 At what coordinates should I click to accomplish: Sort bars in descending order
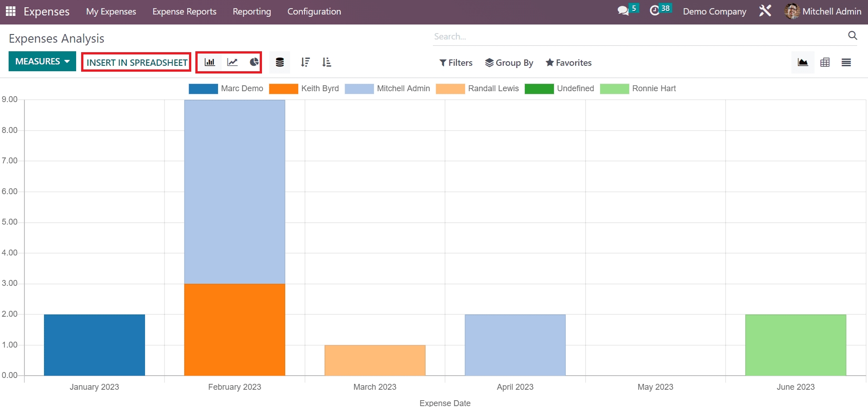tap(305, 62)
